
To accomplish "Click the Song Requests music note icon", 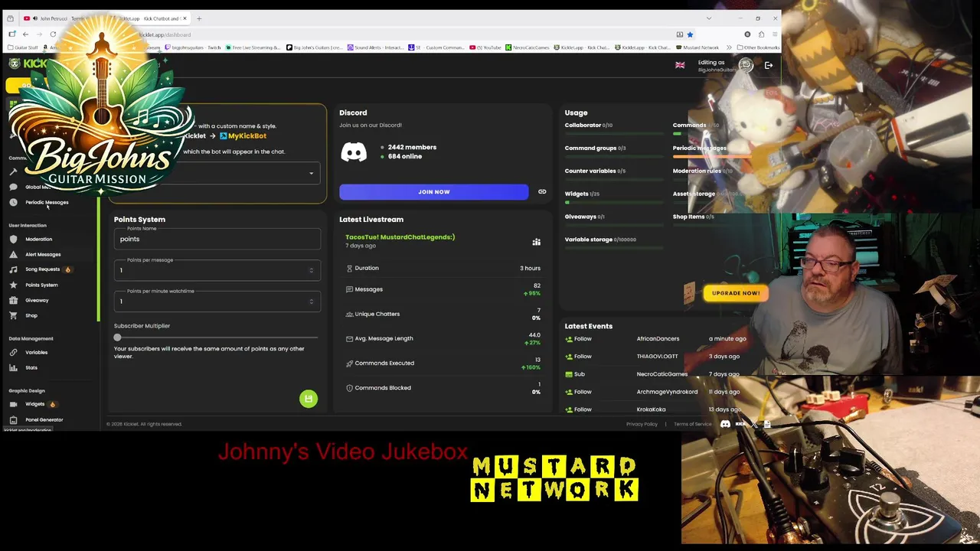I will pyautogui.click(x=13, y=269).
